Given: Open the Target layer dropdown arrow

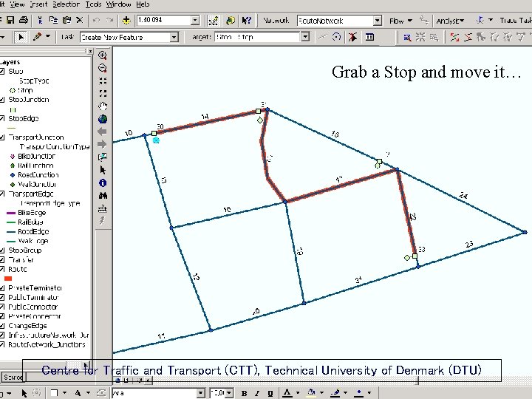Looking at the screenshot, I should point(305,37).
